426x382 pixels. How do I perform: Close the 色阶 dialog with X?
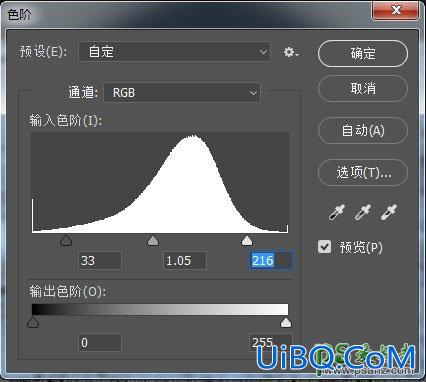(396, 10)
